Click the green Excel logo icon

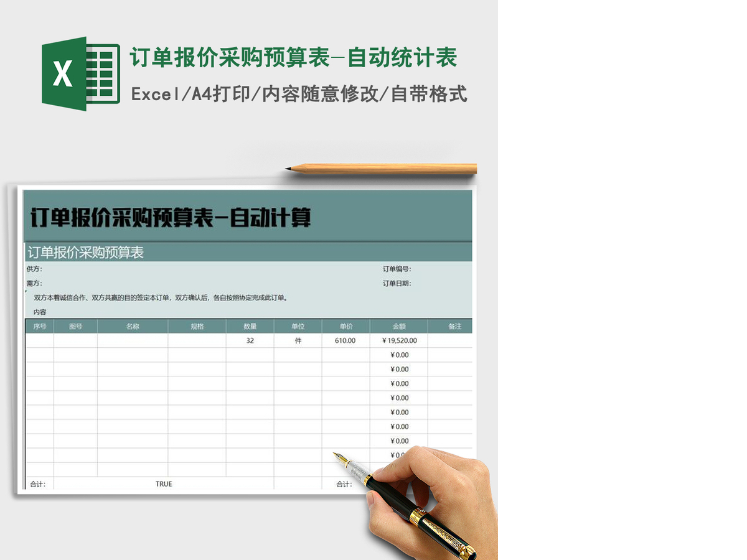[x=81, y=74]
